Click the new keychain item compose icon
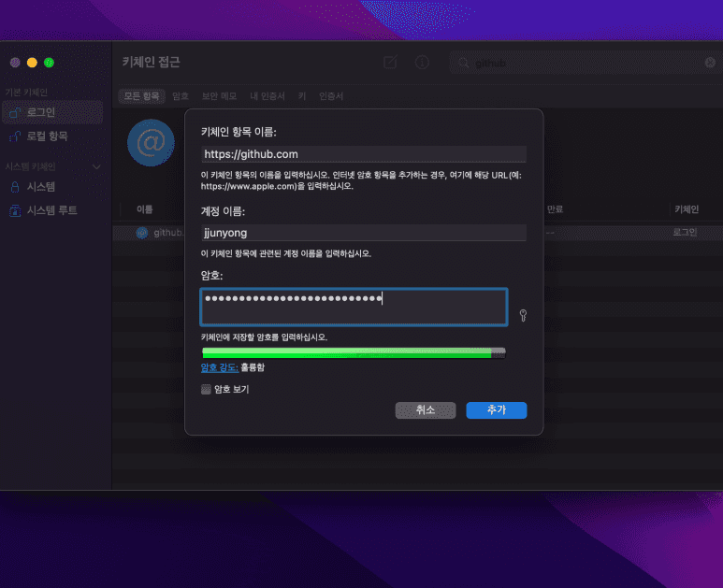 (390, 63)
